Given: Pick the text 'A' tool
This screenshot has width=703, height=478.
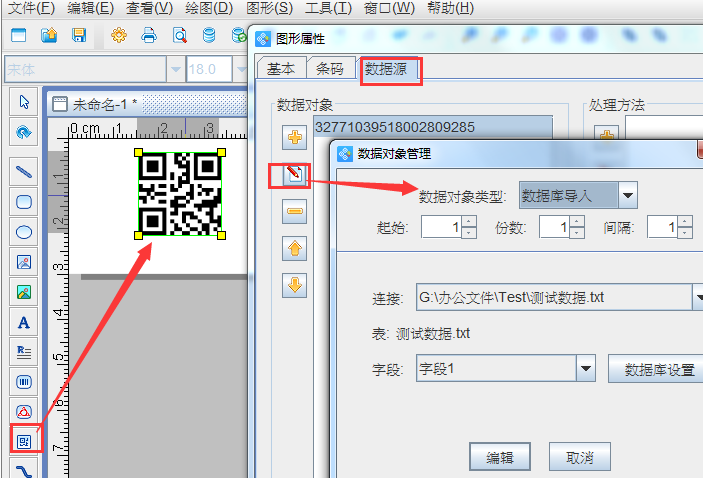Looking at the screenshot, I should click(x=24, y=322).
